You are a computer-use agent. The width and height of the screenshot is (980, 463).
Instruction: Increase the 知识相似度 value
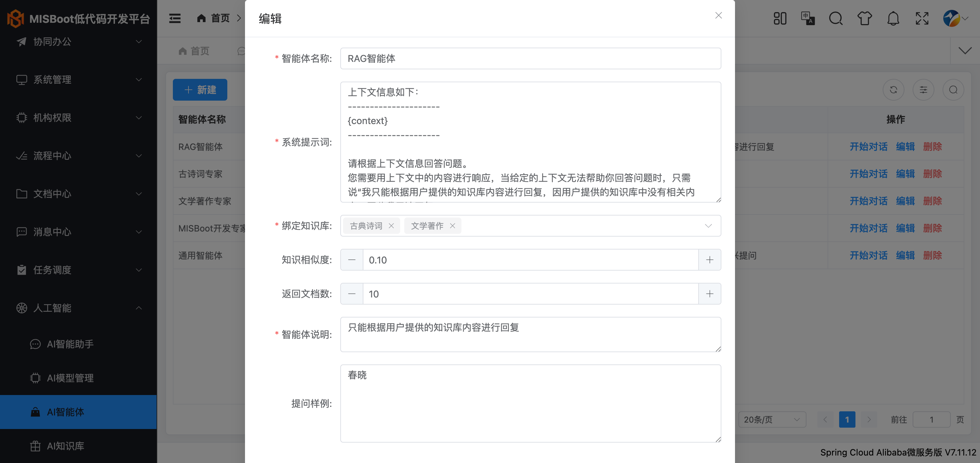[709, 260]
